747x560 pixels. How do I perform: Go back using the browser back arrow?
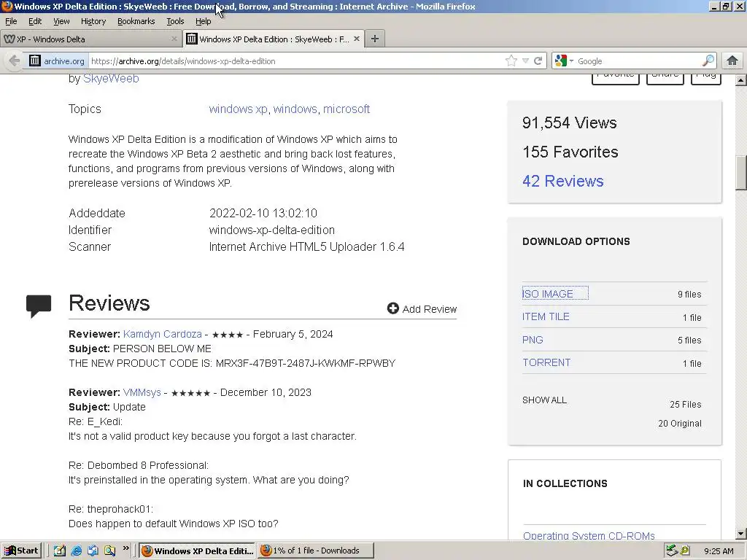(15, 61)
